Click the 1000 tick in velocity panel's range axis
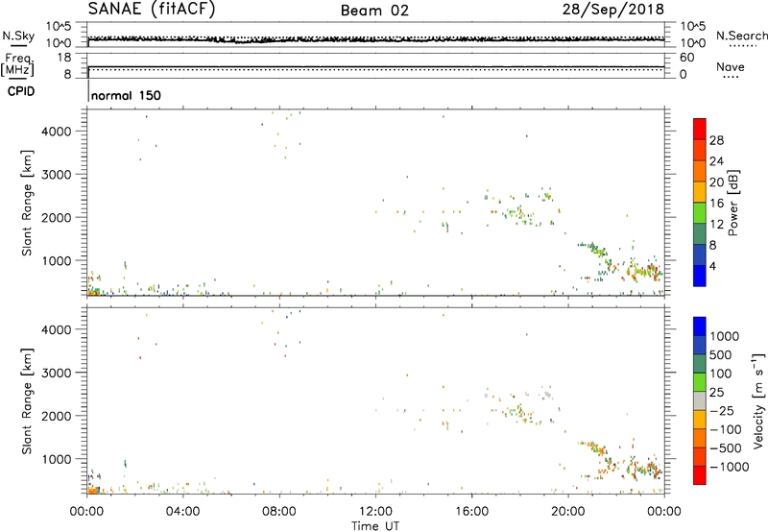Image resolution: width=768 pixels, height=532 pixels. (59, 459)
